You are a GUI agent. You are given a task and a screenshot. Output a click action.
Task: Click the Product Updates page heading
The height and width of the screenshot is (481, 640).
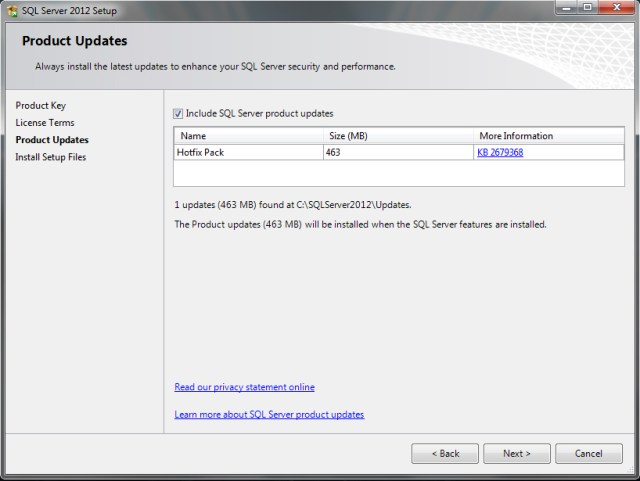coord(75,41)
